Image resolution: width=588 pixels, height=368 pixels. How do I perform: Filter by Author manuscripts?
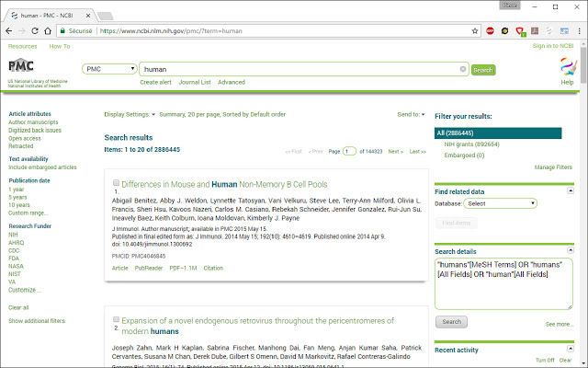tap(33, 122)
